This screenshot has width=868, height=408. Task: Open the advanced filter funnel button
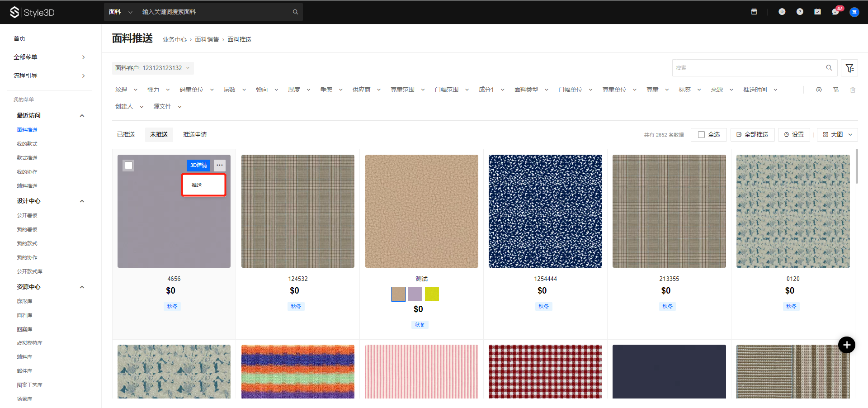click(x=850, y=68)
